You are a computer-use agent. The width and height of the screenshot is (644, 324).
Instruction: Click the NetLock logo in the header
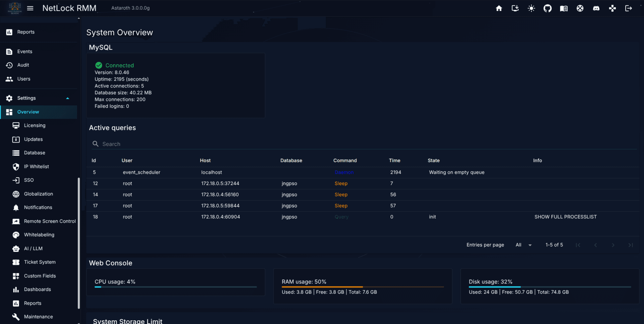[x=15, y=8]
